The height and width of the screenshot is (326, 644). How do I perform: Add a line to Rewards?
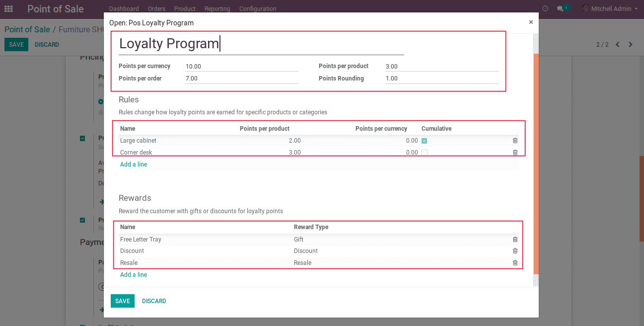tap(134, 275)
